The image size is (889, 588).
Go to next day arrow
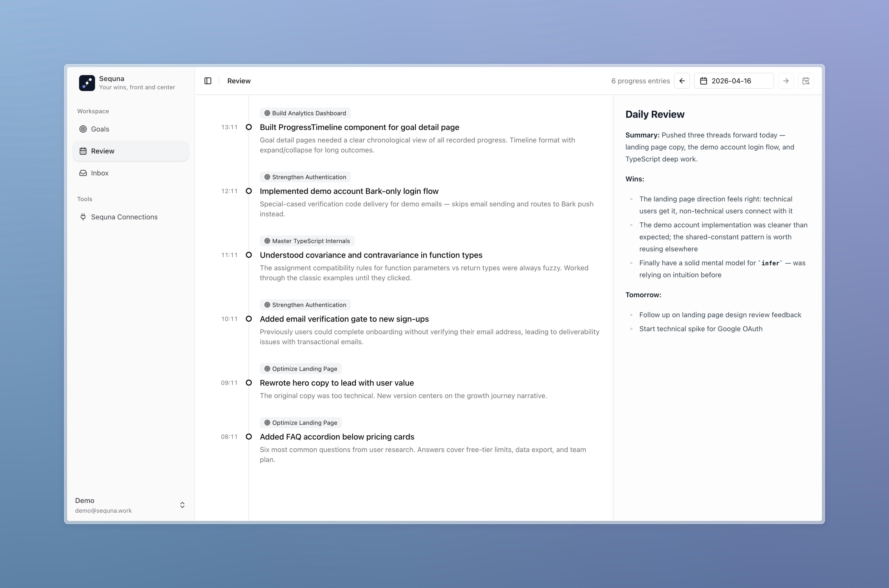786,81
